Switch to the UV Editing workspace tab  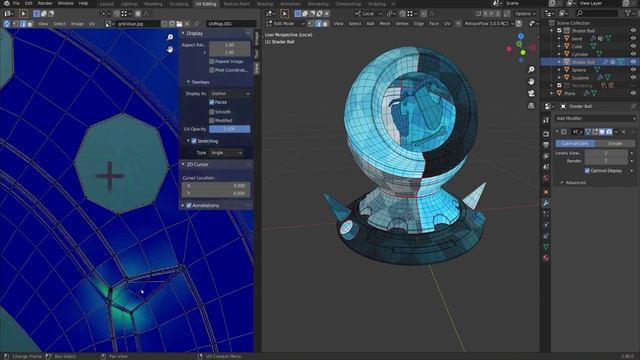click(206, 4)
